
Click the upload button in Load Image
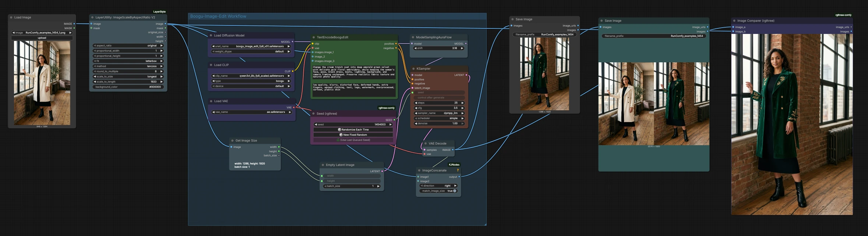pyautogui.click(x=42, y=38)
